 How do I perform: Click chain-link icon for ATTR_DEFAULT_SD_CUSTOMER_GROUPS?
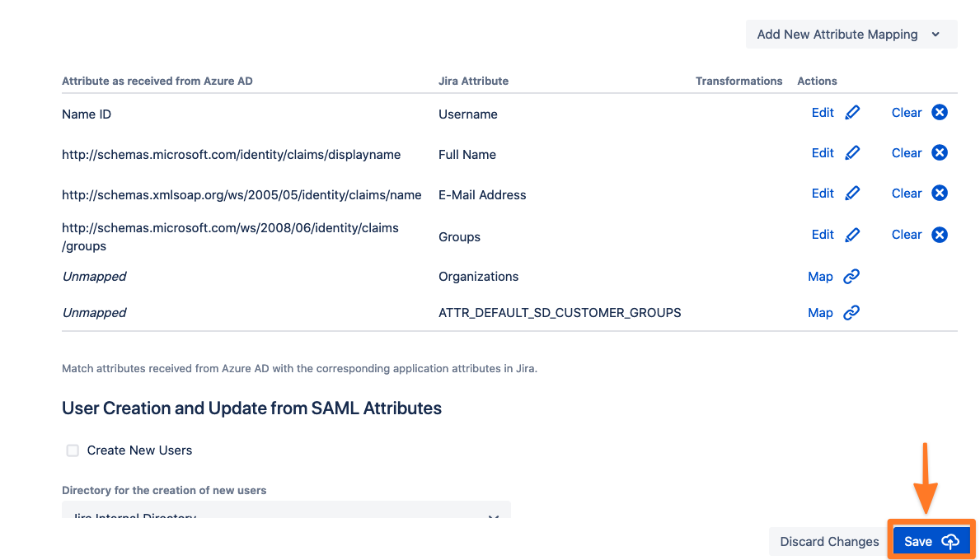coord(851,313)
